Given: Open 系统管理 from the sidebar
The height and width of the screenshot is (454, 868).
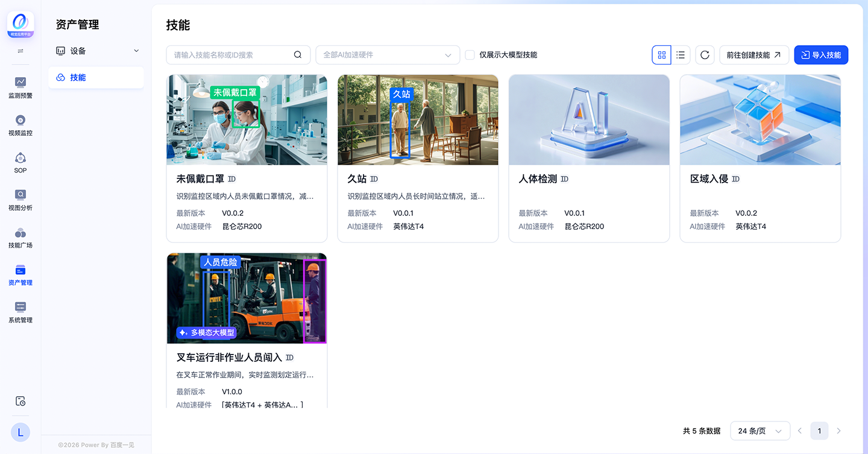Looking at the screenshot, I should coord(20,312).
